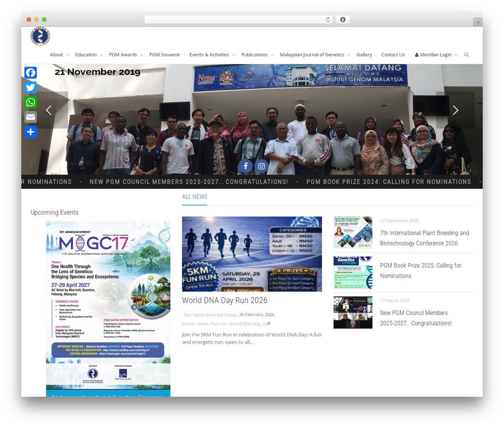The width and height of the screenshot is (504, 427).
Task: Open the Member Login dropdown
Action: click(436, 55)
